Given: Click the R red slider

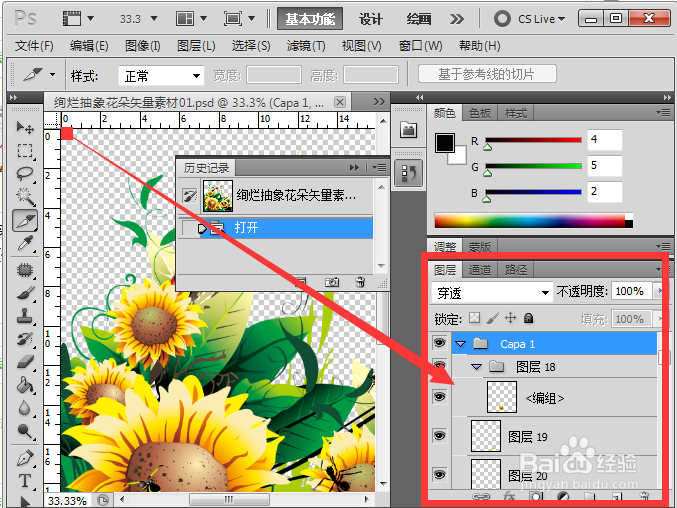Looking at the screenshot, I should [533, 140].
